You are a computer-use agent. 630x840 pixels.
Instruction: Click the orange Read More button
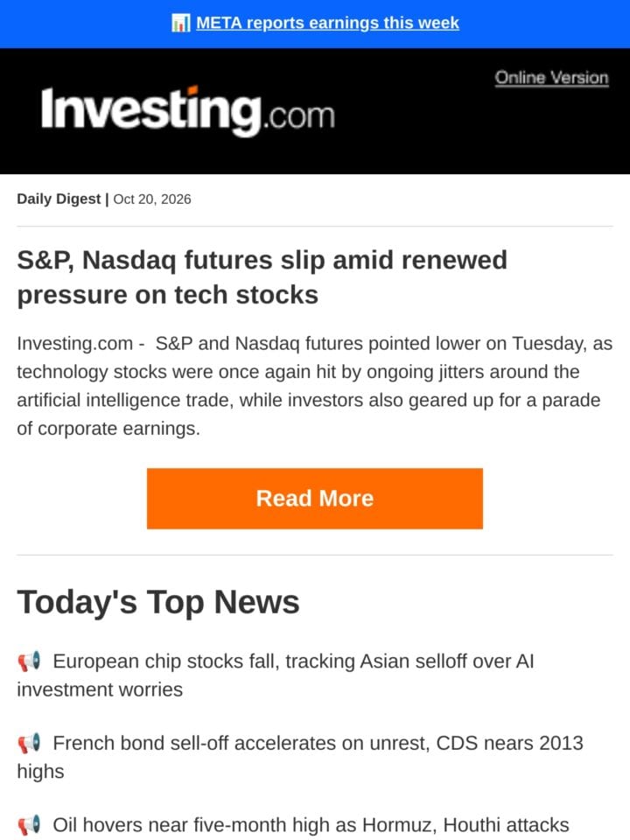(x=315, y=498)
